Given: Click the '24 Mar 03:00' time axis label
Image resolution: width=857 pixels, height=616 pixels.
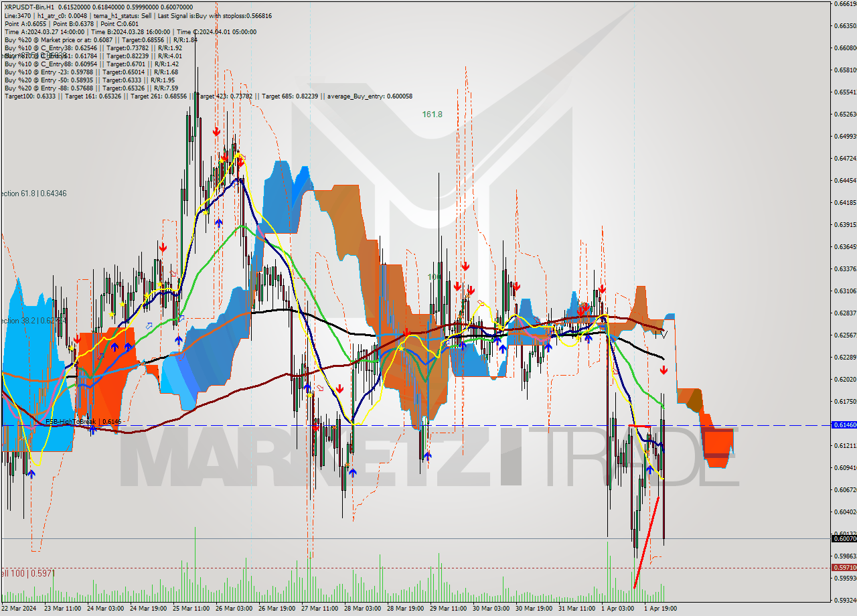Looking at the screenshot, I should (106, 609).
